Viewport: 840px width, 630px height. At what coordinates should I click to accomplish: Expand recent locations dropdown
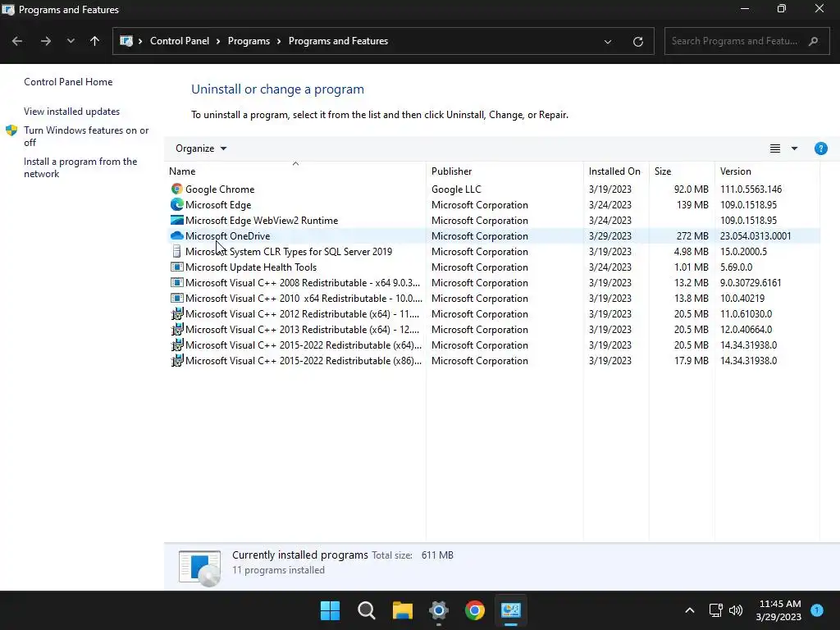(x=71, y=41)
